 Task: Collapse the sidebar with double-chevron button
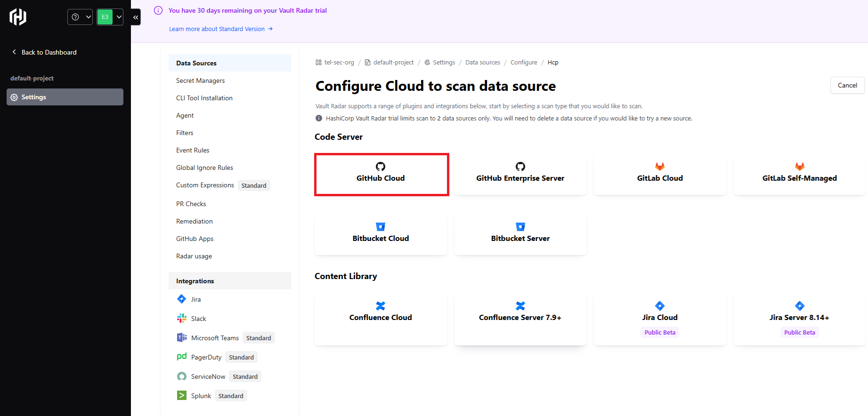136,17
